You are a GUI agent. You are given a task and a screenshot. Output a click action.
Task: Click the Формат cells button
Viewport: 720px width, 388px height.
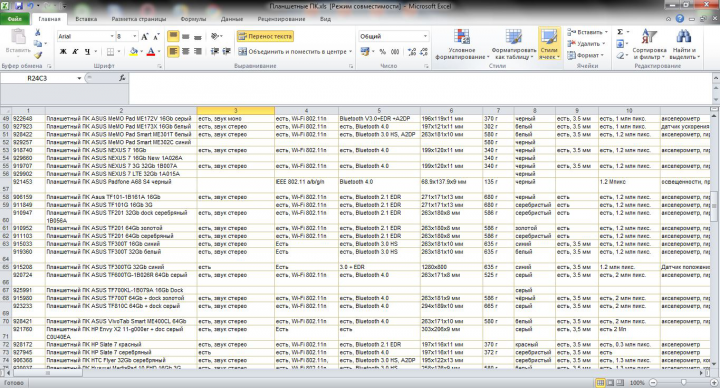click(585, 55)
